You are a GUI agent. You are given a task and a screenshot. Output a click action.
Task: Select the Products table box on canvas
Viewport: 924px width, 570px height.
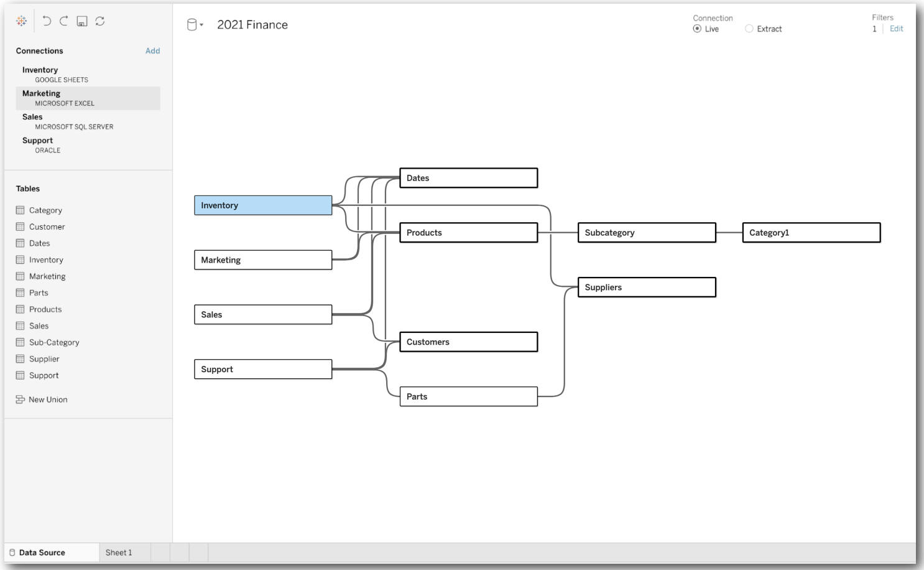tap(469, 233)
